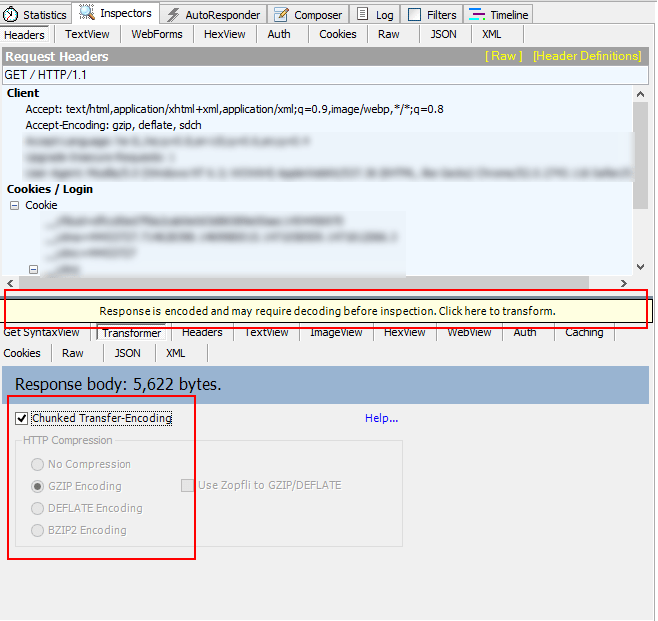This screenshot has width=658, height=621.
Task: Open the response XML tab
Action: pyautogui.click(x=175, y=353)
